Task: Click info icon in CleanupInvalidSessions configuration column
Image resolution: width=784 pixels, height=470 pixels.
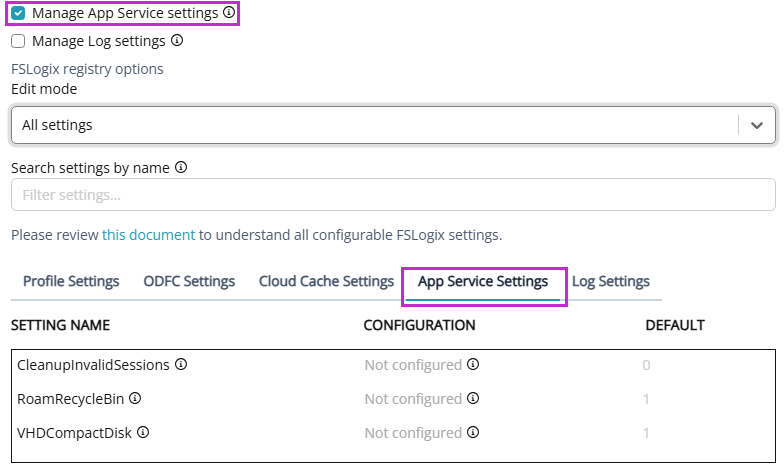Action: tap(473, 365)
